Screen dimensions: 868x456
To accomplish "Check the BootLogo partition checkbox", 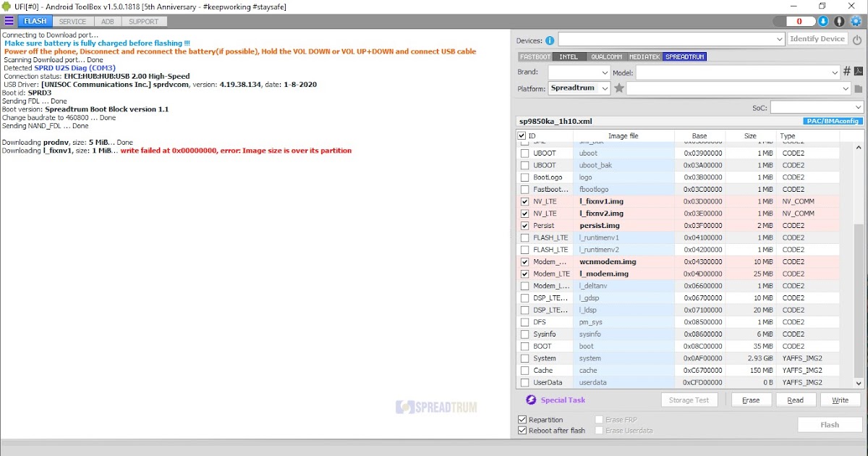I will click(525, 177).
